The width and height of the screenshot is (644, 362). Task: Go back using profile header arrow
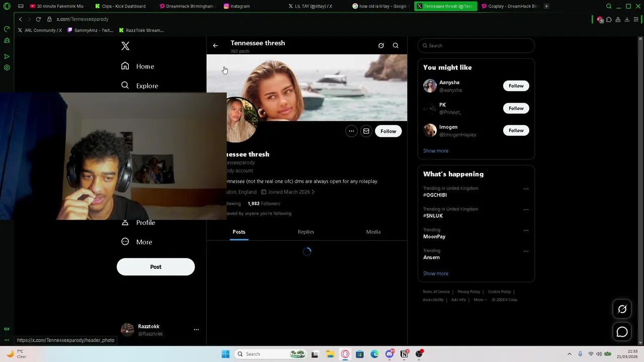[215, 46]
